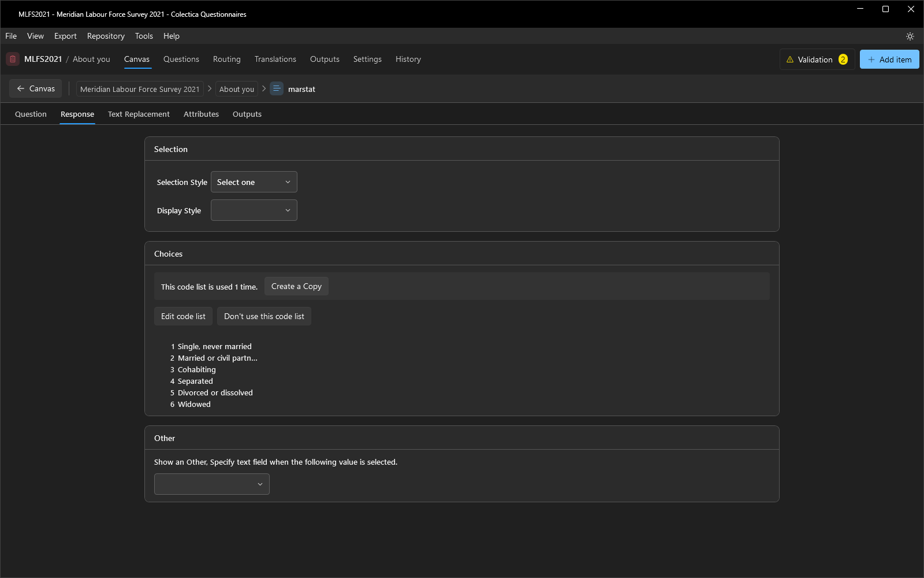Click the Add item button

point(889,60)
